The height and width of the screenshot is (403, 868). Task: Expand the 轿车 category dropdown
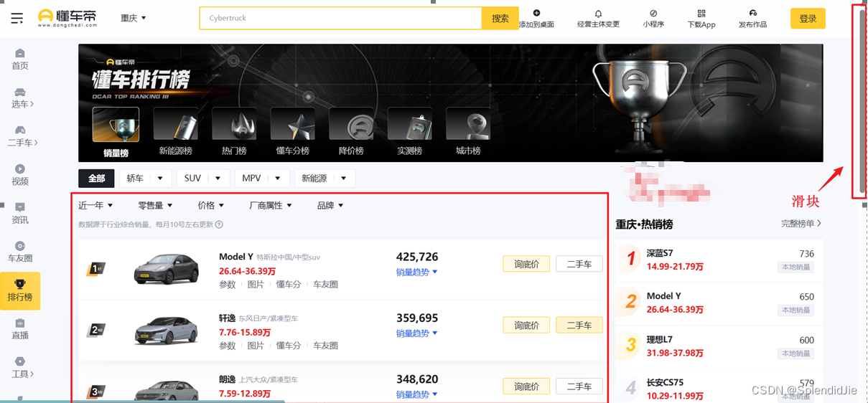(145, 179)
